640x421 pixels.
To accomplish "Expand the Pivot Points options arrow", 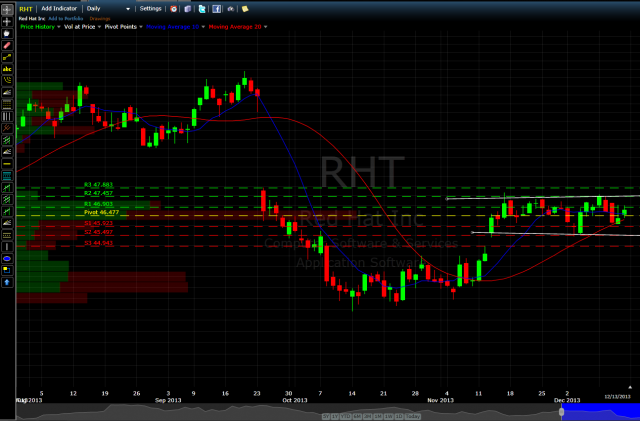I will pyautogui.click(x=141, y=27).
